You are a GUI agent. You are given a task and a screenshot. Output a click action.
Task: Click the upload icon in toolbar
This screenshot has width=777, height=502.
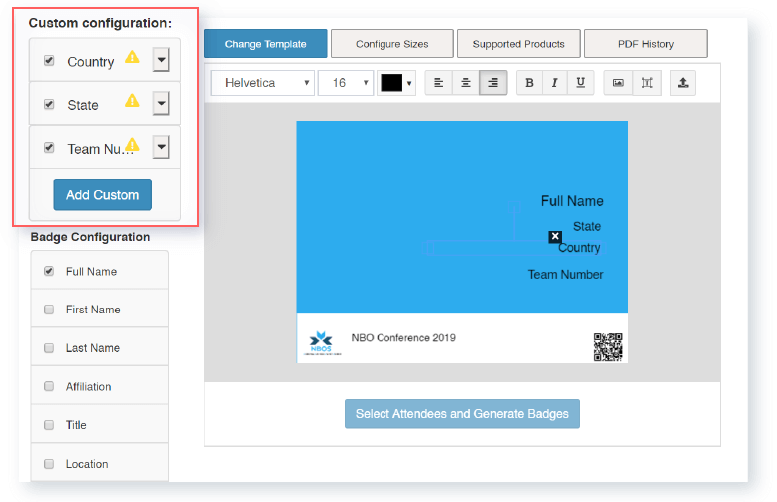pos(683,83)
